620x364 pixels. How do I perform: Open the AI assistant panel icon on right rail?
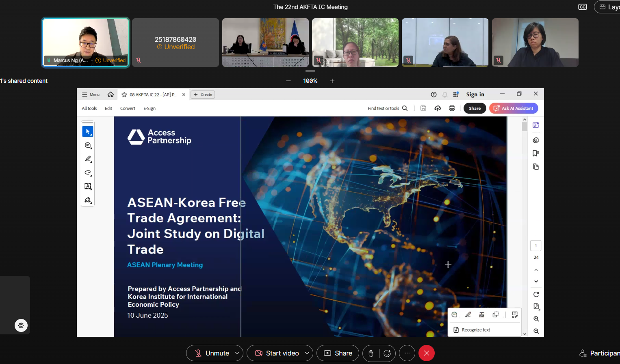[x=536, y=125]
